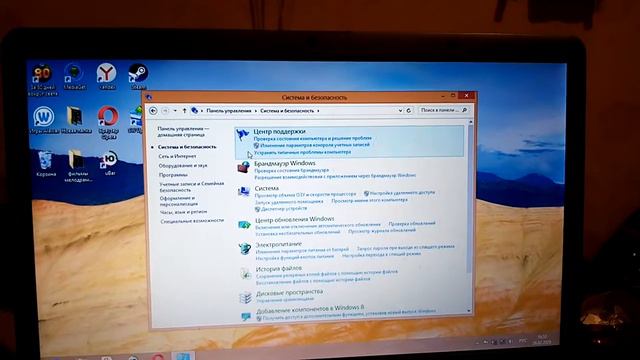Open the Электропитание heading link
This screenshot has width=640, height=360.
[279, 244]
